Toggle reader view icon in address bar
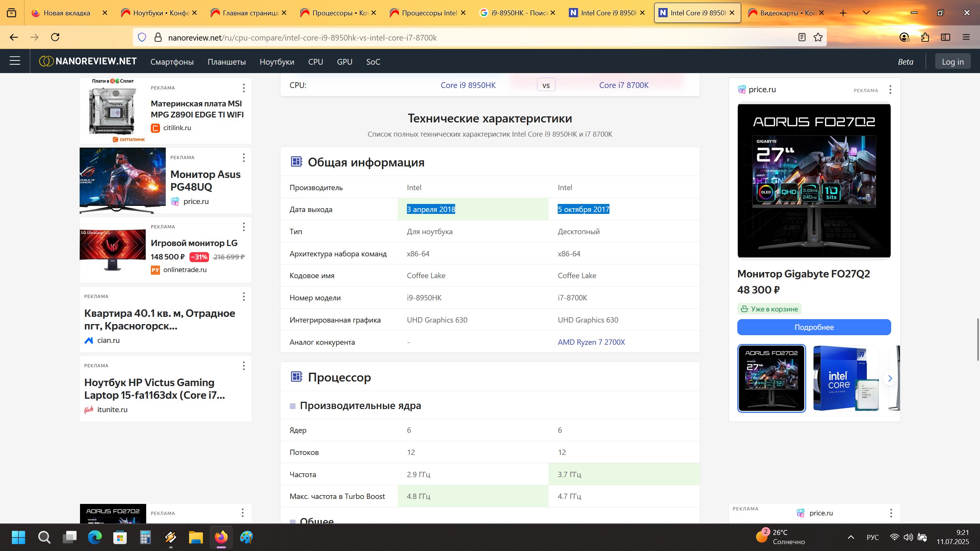This screenshot has height=551, width=980. click(x=802, y=37)
